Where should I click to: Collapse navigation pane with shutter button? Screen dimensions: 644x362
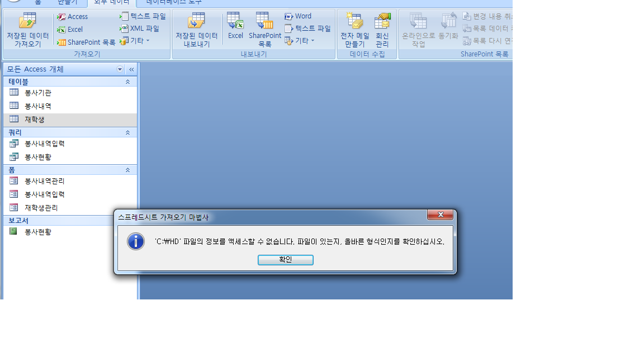131,69
